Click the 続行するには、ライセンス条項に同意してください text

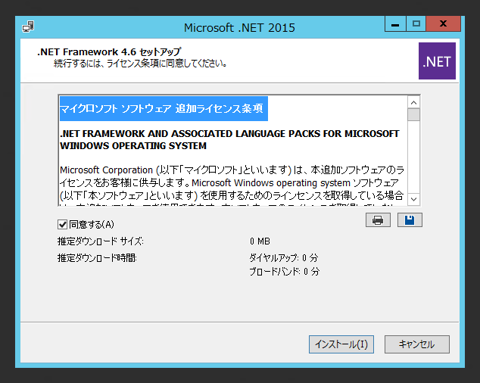[140, 63]
